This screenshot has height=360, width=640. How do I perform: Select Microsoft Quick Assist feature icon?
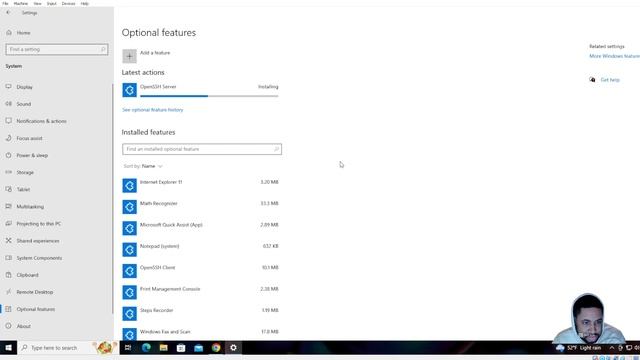[x=129, y=228]
